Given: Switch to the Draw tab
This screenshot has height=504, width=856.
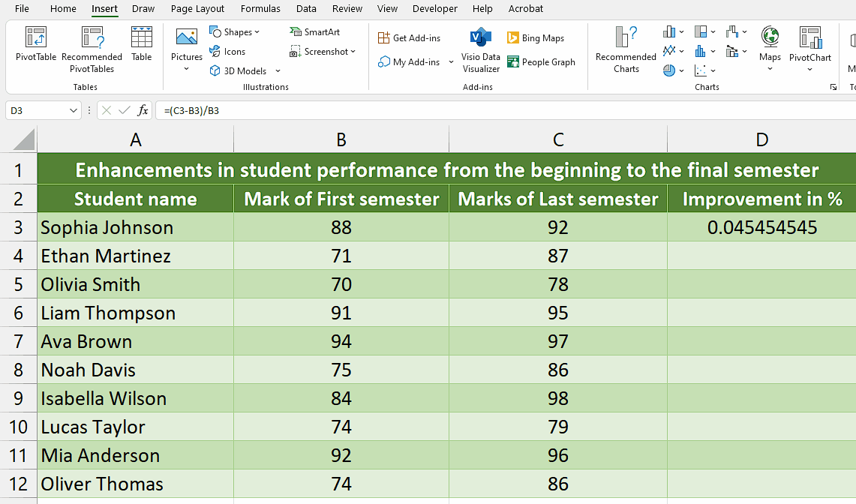Looking at the screenshot, I should (143, 9).
